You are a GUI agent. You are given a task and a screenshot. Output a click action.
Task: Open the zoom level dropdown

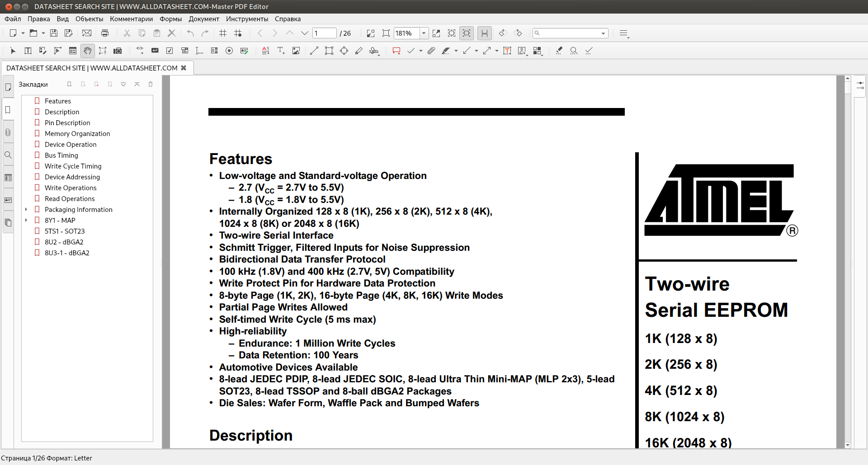(x=424, y=33)
